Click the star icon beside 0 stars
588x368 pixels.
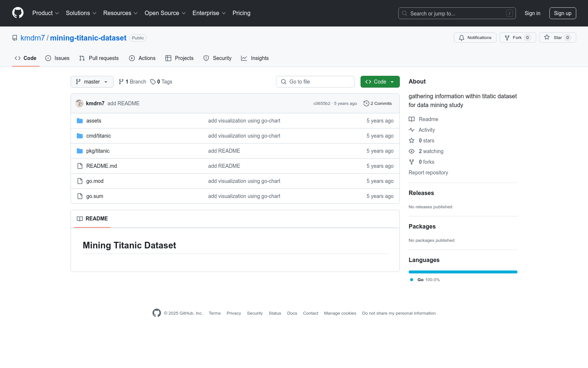[412, 141]
